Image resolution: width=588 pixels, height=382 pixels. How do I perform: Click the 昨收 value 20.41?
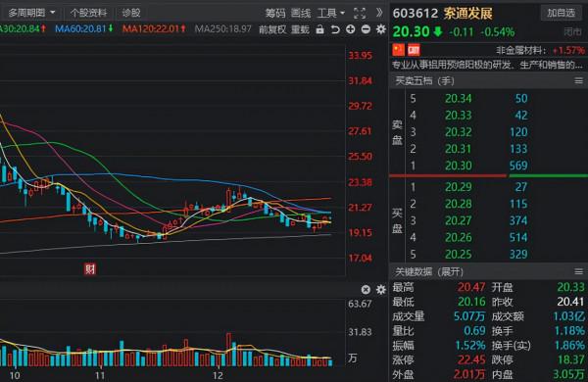(x=570, y=302)
